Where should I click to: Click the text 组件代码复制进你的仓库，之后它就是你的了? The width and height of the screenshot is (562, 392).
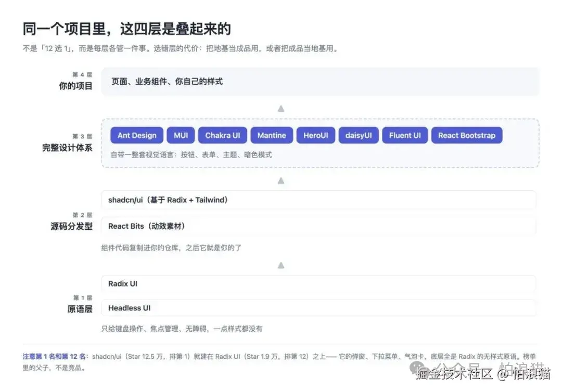(x=171, y=248)
